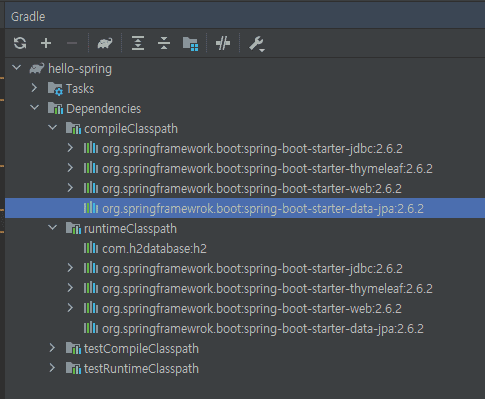Expand the testCompileClasspath node
Viewport: 485px width, 399px height.
click(x=52, y=348)
